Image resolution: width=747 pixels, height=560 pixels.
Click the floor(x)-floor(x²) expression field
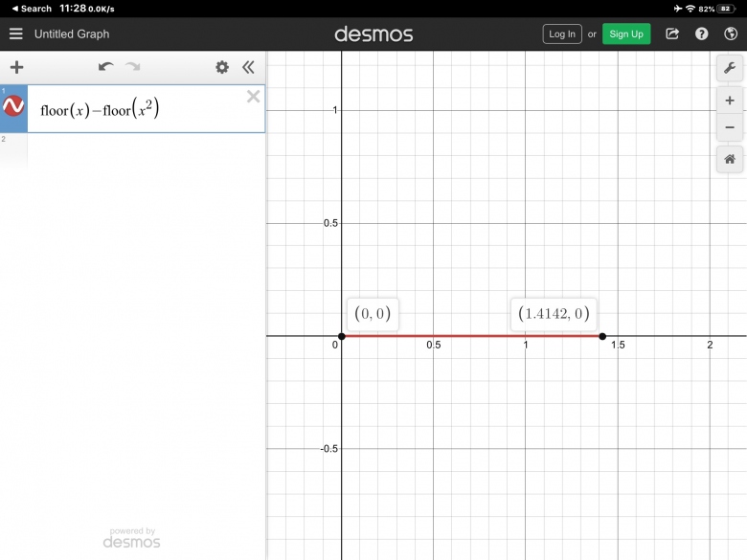(134, 109)
